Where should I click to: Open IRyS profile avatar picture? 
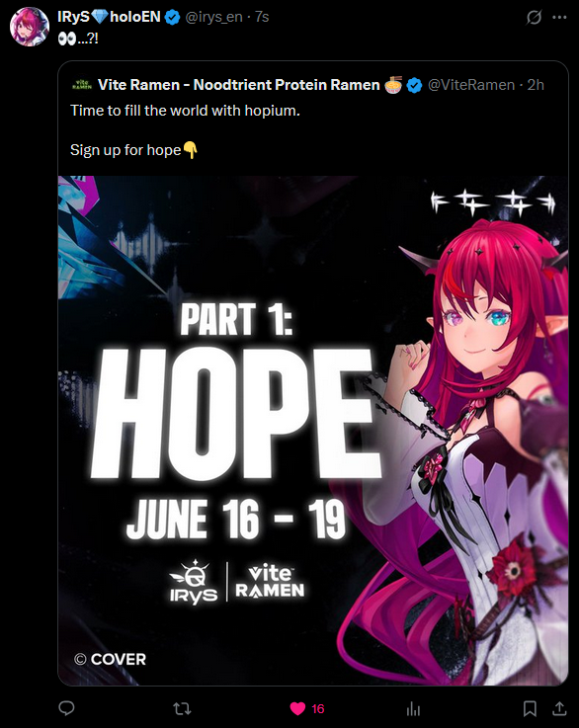tap(30, 27)
